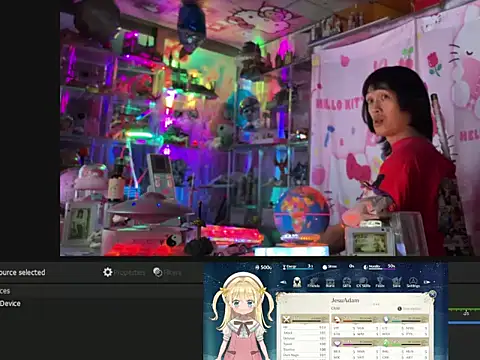The width and height of the screenshot is (480, 360).
Task: Open the trophy menu icon in the game
Action: 380,283
